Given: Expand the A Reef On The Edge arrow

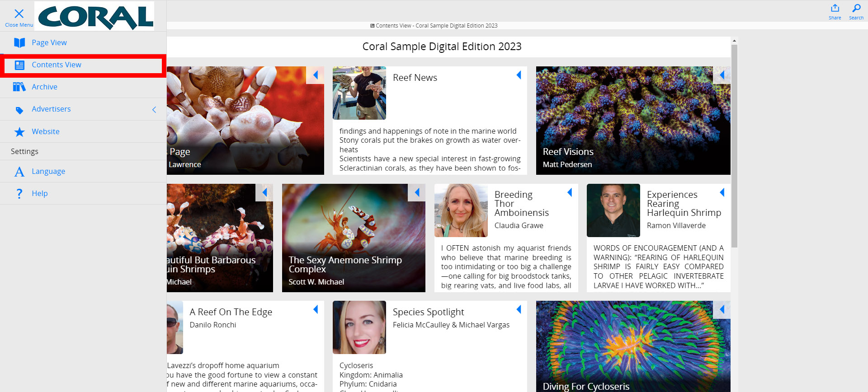Looking at the screenshot, I should (x=316, y=309).
